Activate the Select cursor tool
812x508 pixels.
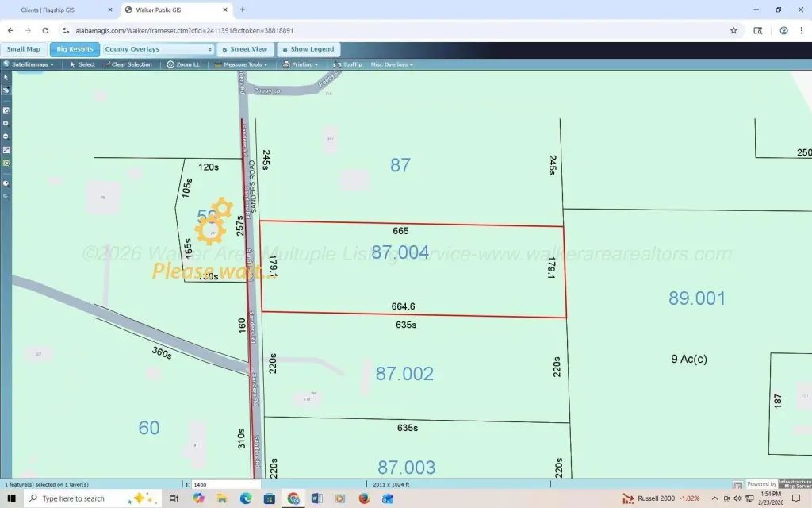(82, 64)
